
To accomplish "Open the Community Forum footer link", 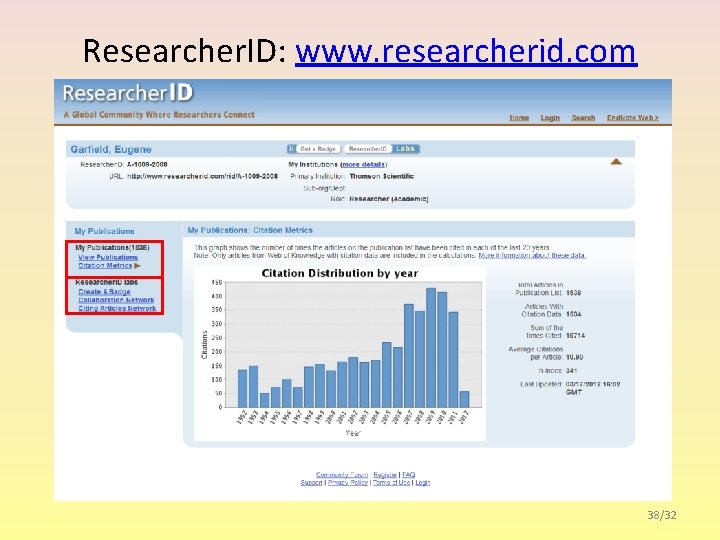I will coord(342,475).
